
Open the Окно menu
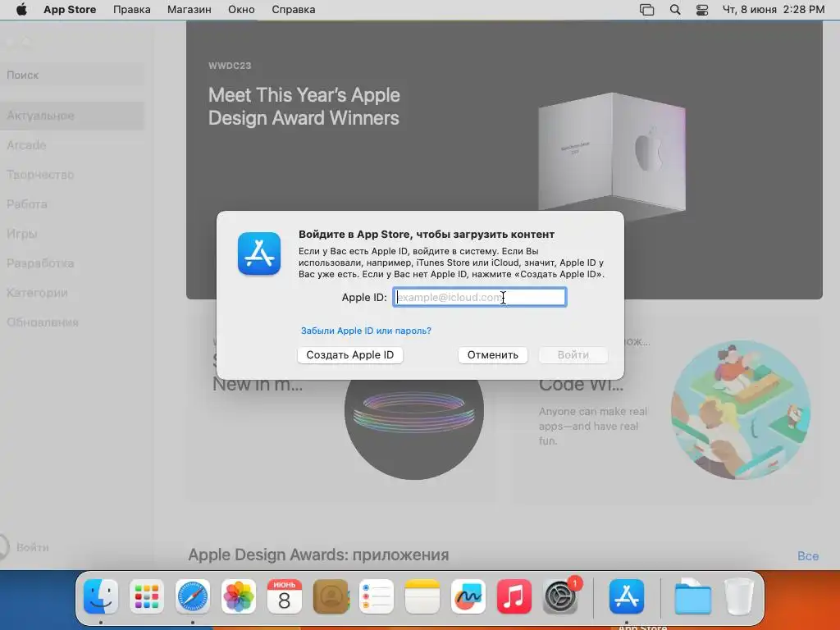(241, 10)
